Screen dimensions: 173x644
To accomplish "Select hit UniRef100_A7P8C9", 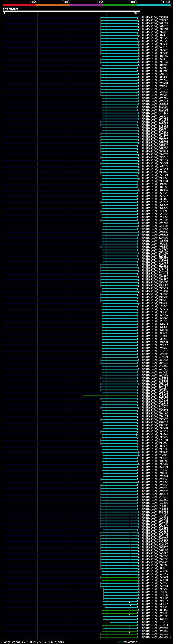I will [x=155, y=113].
